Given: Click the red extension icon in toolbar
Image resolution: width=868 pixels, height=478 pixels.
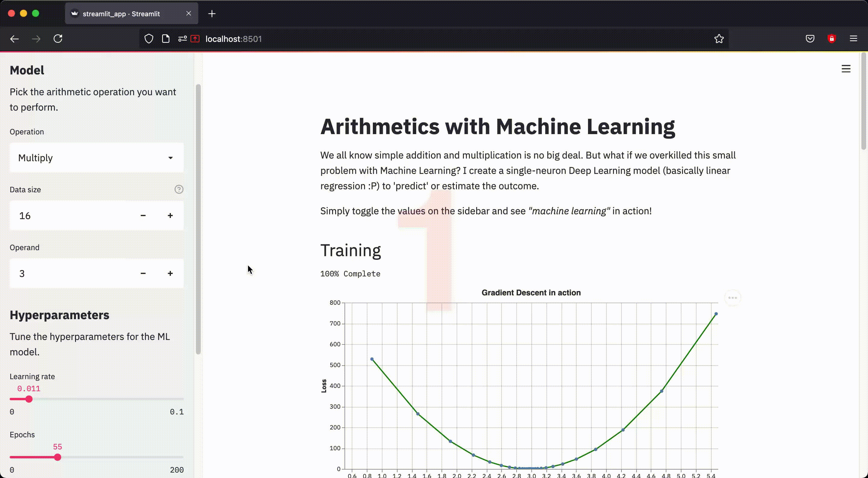Looking at the screenshot, I should click(x=832, y=39).
